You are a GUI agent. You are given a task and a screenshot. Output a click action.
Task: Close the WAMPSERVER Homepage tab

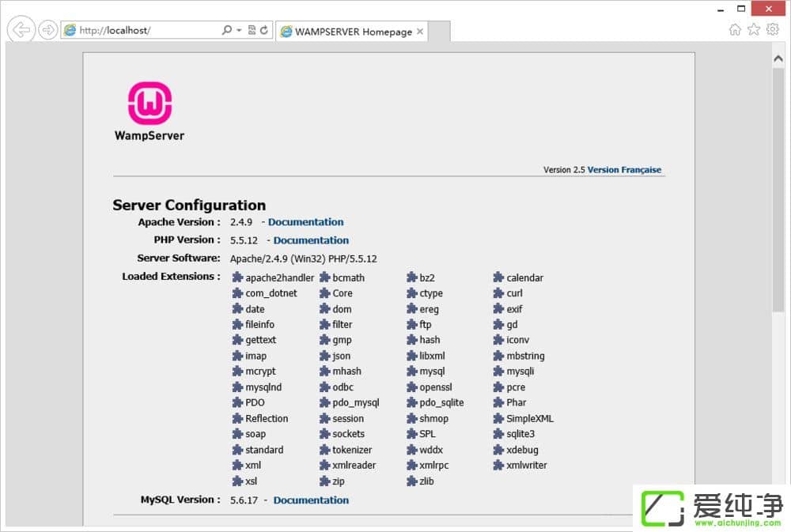click(420, 32)
